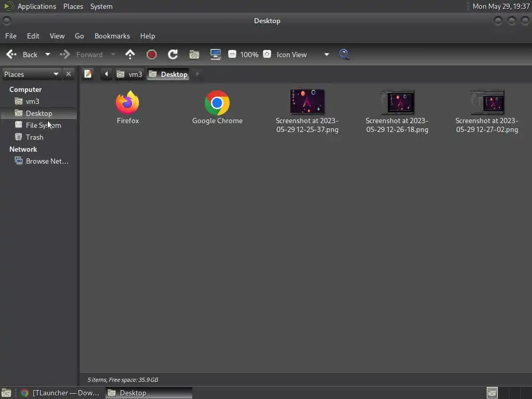
Task: Open the Places side pane dropdown
Action: coord(31,74)
